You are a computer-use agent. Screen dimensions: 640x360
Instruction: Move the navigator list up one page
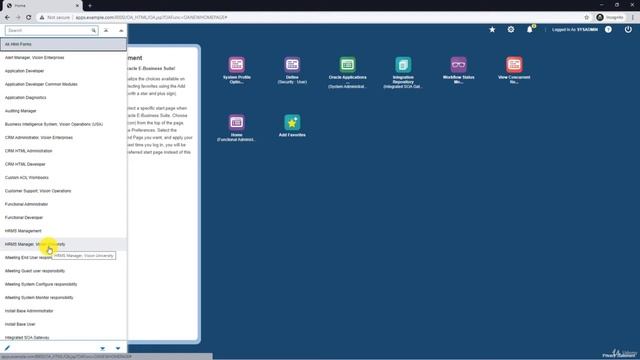(121, 31)
